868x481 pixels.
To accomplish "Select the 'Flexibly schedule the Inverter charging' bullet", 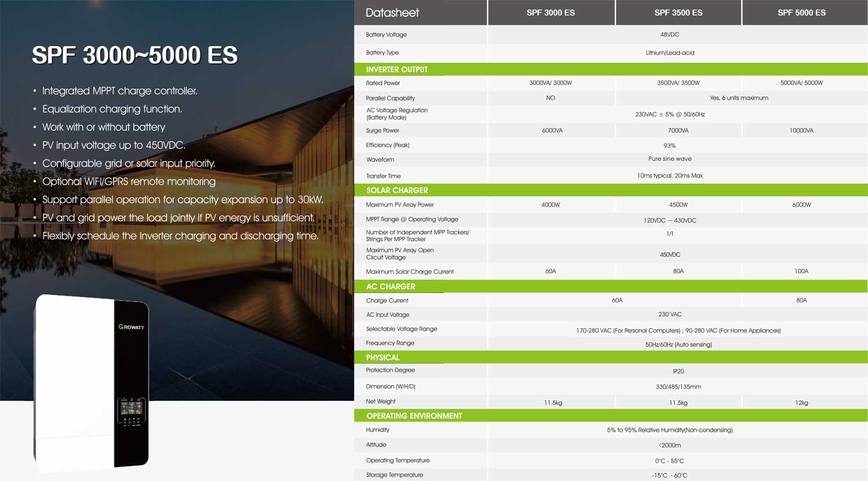I will 180,236.
